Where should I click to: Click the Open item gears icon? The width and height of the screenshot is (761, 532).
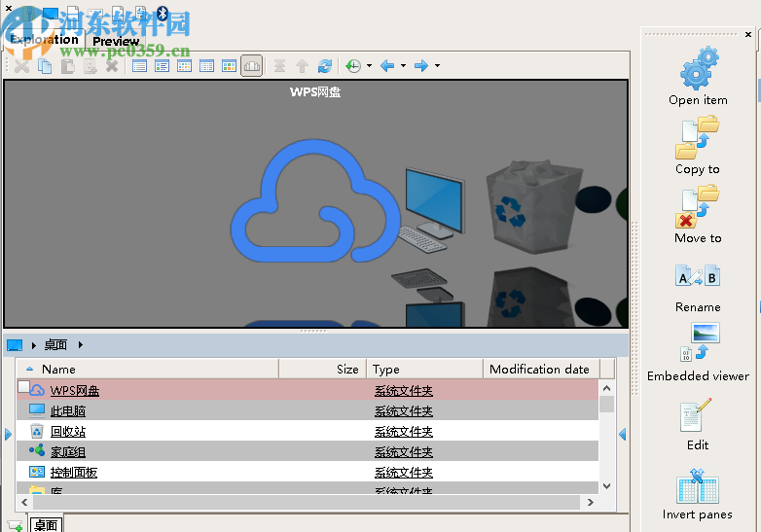tap(699, 68)
